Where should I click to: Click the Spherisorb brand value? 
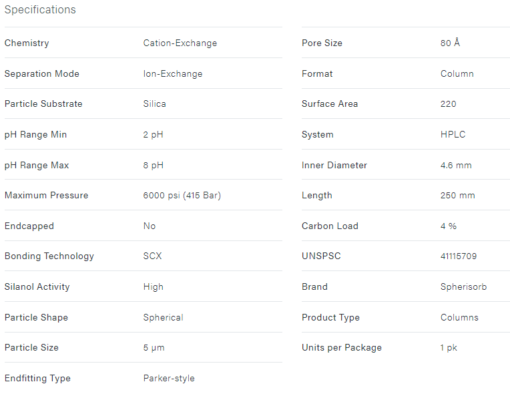coord(463,287)
